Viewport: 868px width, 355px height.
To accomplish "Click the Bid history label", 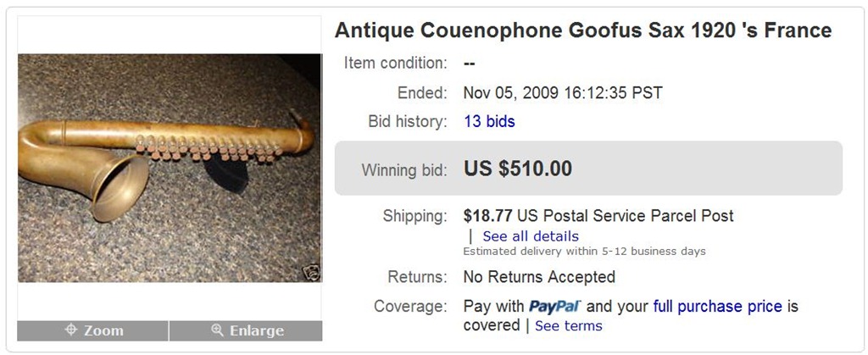I will [x=407, y=121].
